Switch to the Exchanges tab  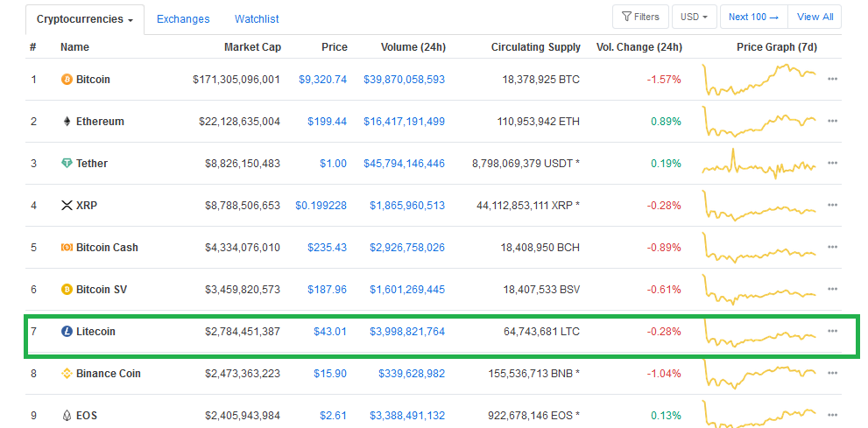point(183,19)
